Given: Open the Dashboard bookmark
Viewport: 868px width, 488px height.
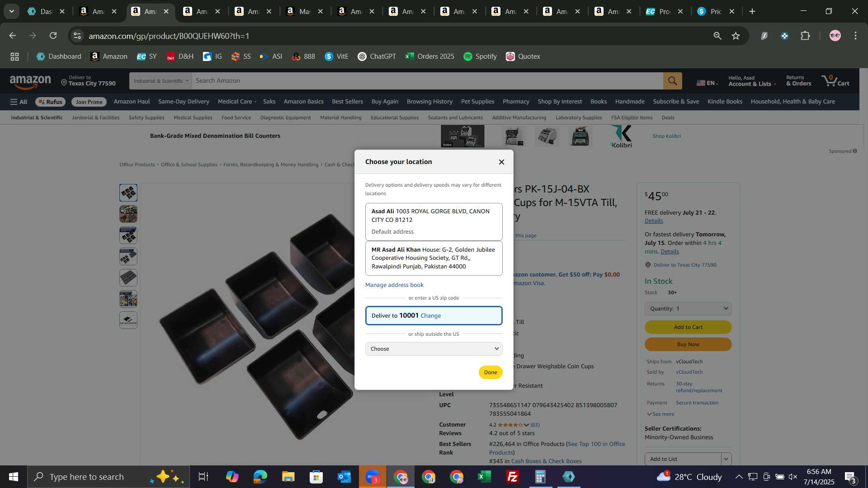Looking at the screenshot, I should [59, 56].
